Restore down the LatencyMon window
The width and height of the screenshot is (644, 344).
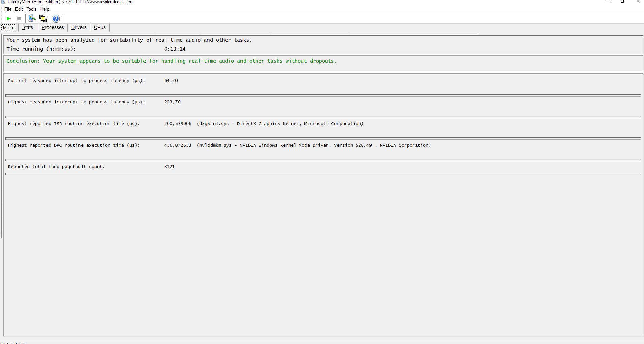623,2
